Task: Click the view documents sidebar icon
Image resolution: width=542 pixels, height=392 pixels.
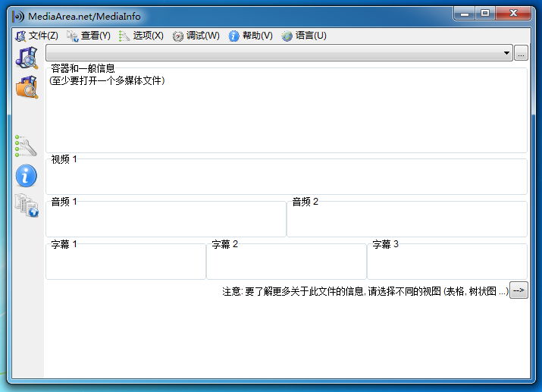Action: coord(27,205)
